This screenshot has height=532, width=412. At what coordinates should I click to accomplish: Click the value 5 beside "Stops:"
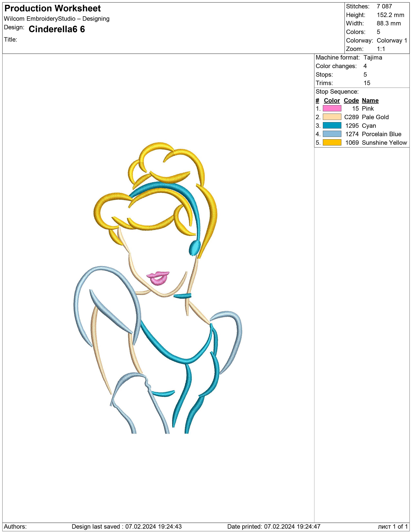[365, 75]
